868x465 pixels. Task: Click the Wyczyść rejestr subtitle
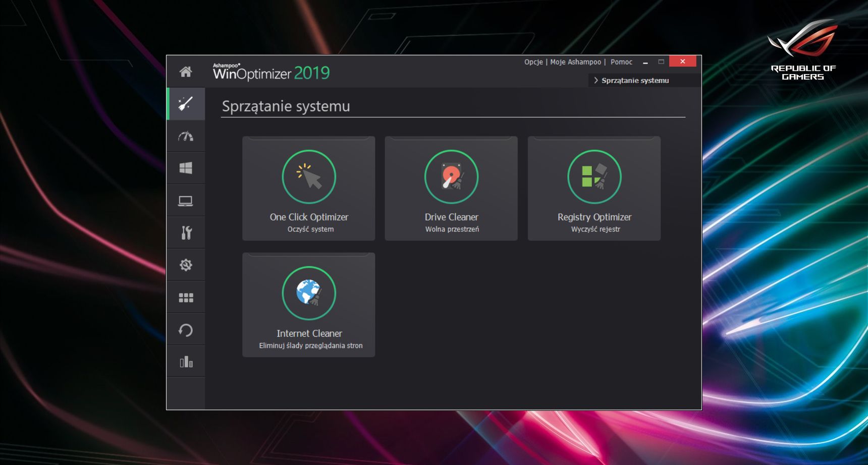click(x=595, y=229)
